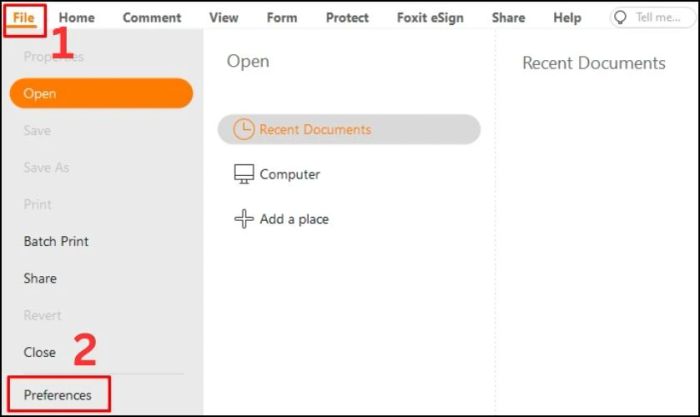700x417 pixels.
Task: Switch to the Home tab
Action: click(x=77, y=18)
